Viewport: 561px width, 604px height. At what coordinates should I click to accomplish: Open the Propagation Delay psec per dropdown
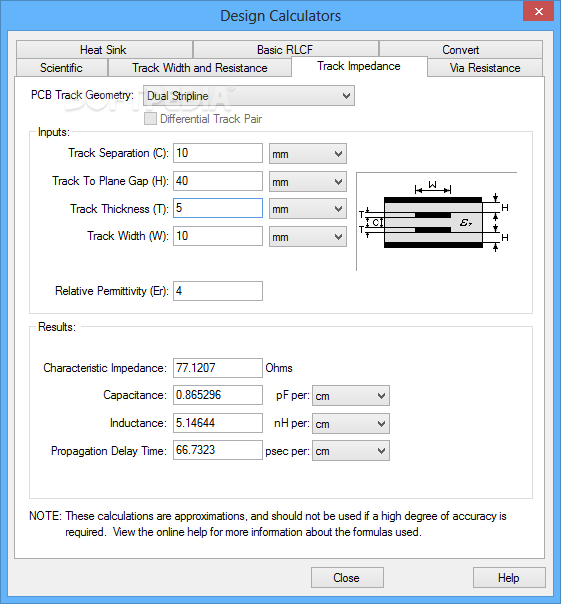351,451
